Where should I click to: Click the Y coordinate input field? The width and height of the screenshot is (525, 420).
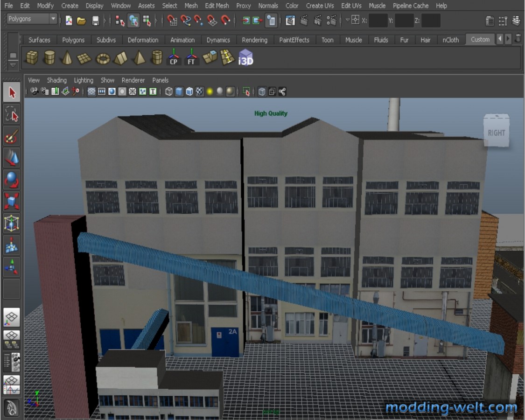[404, 21]
